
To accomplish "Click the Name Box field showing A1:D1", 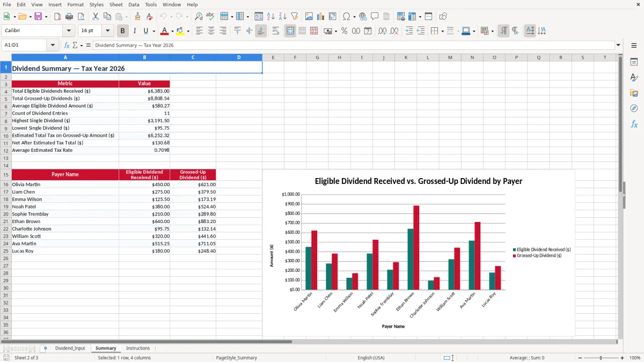I will pyautogui.click(x=25, y=46).
